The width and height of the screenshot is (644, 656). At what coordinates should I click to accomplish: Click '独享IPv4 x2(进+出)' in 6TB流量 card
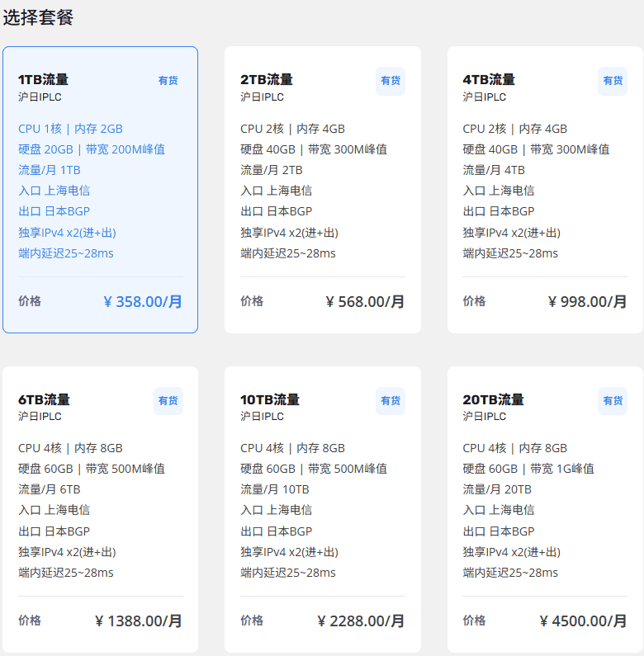(67, 552)
